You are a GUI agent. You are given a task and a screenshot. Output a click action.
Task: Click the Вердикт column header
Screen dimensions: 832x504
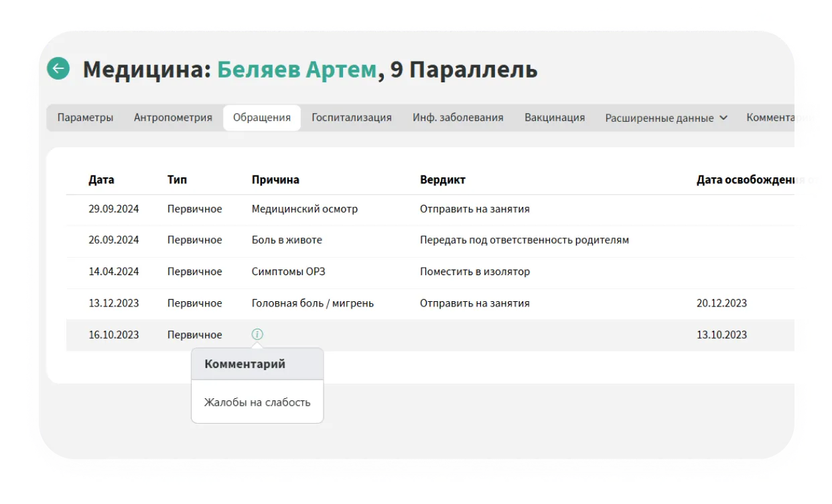(442, 179)
